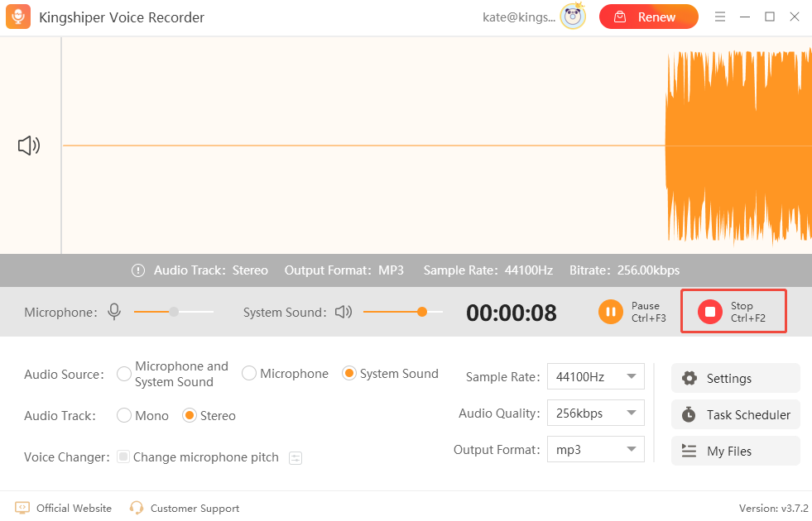Enable Change microphone pitch checkbox
This screenshot has width=812, height=521.
coord(123,456)
